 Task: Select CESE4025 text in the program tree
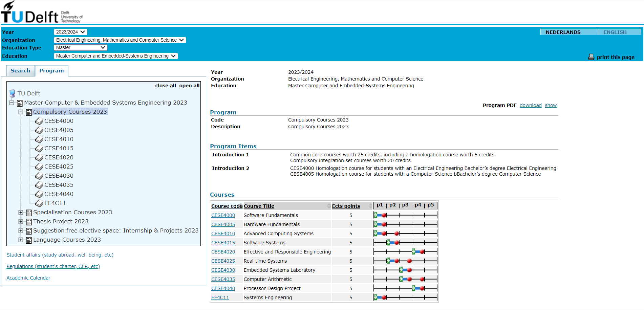pos(59,167)
